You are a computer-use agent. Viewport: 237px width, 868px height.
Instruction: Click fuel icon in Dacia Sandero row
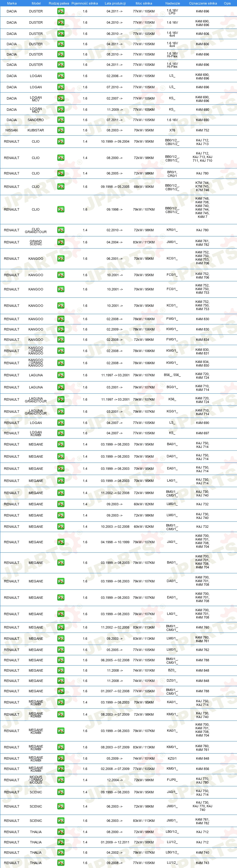(x=61, y=120)
